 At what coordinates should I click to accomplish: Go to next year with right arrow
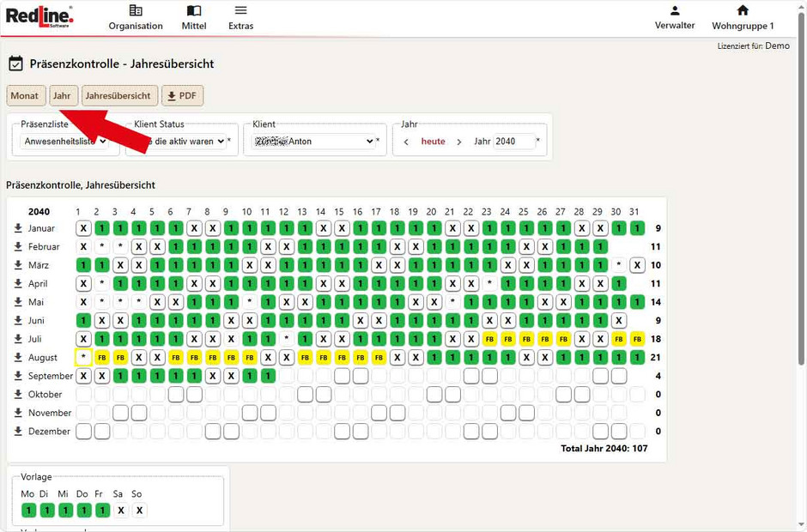pos(459,142)
